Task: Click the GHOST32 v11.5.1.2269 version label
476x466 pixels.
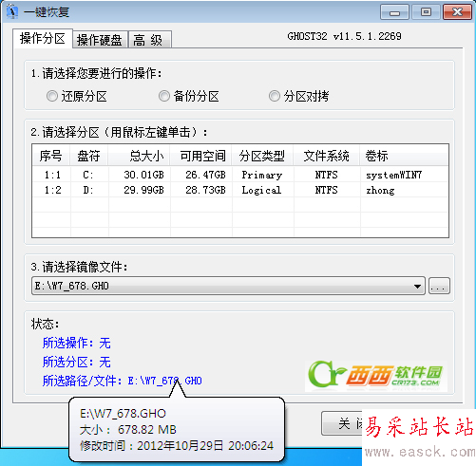Action: pos(344,36)
